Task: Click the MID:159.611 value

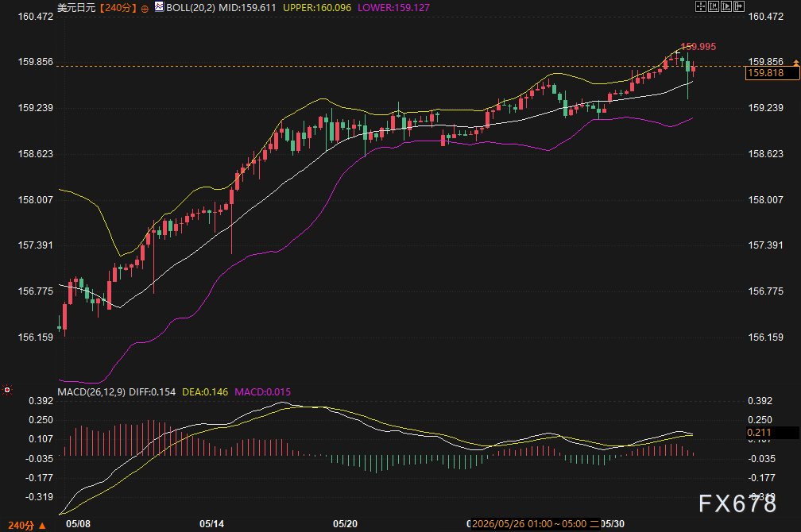Action: coord(247,8)
